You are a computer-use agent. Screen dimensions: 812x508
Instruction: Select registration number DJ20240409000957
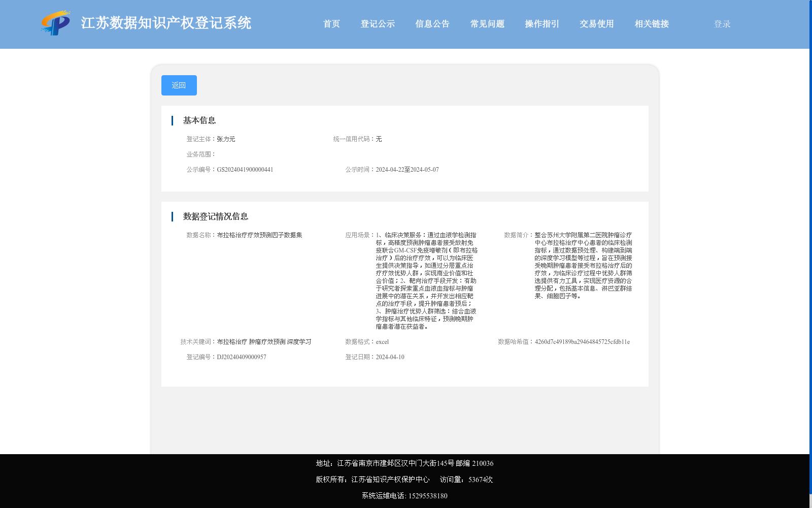click(242, 357)
